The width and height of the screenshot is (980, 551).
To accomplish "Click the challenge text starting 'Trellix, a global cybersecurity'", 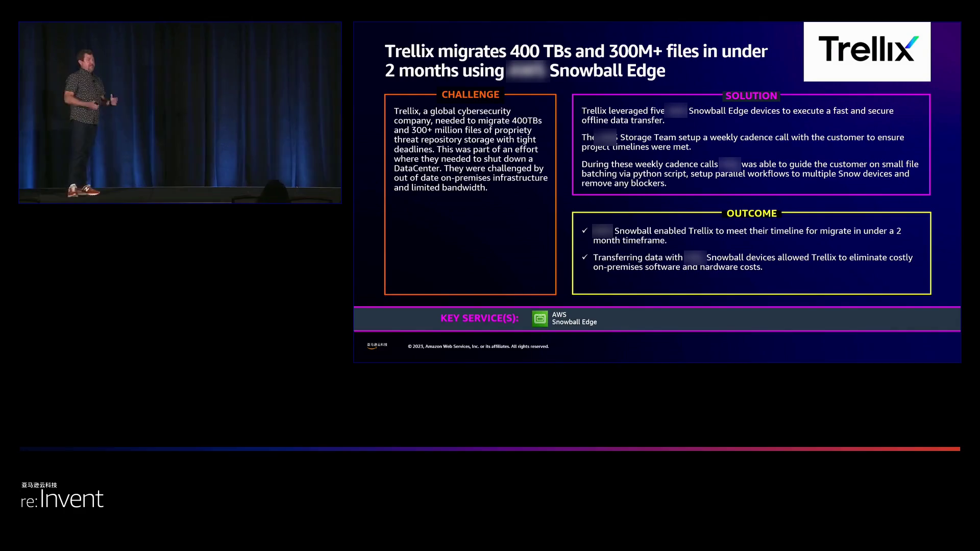I will [470, 149].
